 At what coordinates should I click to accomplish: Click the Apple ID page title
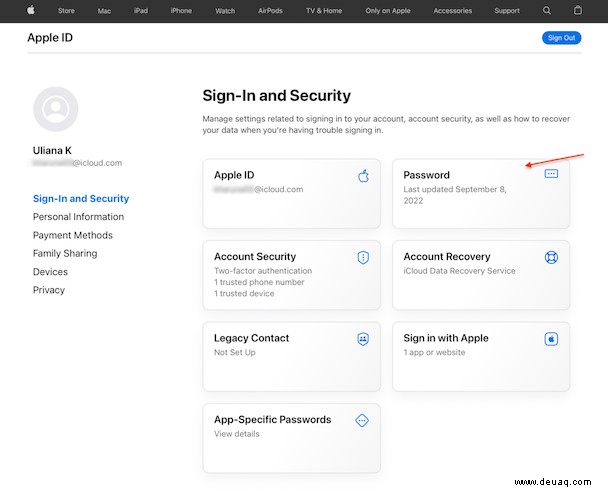[x=50, y=38]
